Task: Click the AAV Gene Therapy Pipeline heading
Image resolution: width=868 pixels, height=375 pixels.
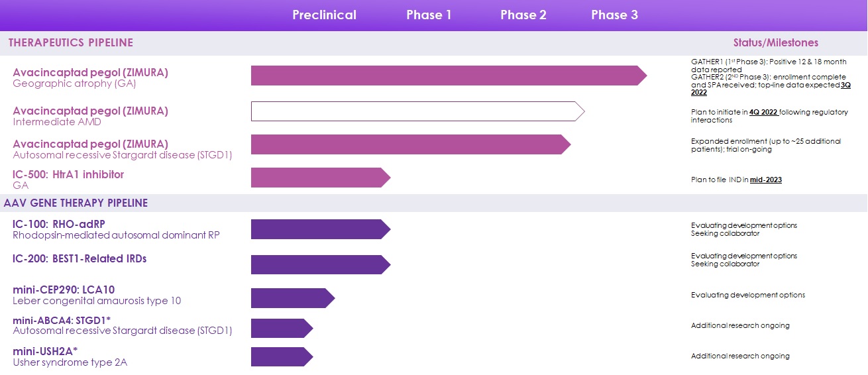Action: click(76, 203)
